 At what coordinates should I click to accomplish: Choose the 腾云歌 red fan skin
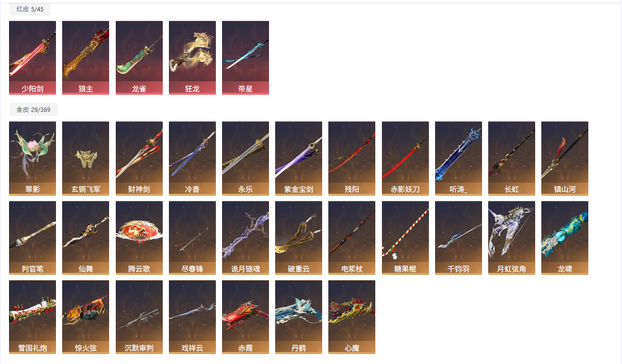coord(139,238)
